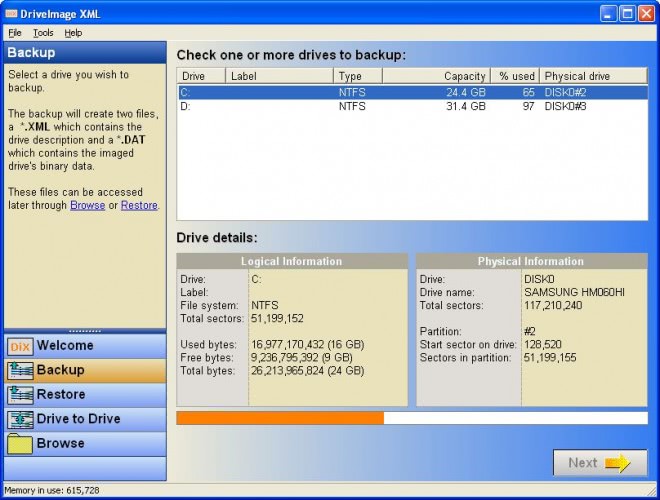The image size is (660, 500).
Task: Click the DriveImage XML title bar icon
Action: 12,13
